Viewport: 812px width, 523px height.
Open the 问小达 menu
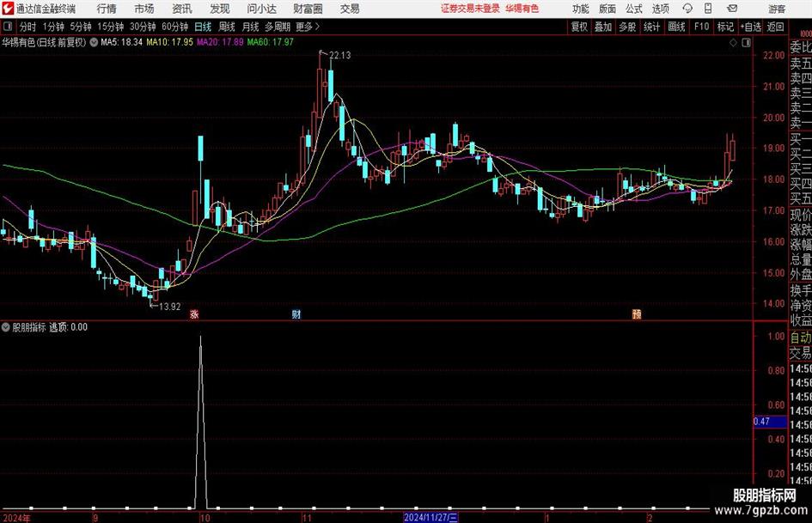tap(261, 9)
